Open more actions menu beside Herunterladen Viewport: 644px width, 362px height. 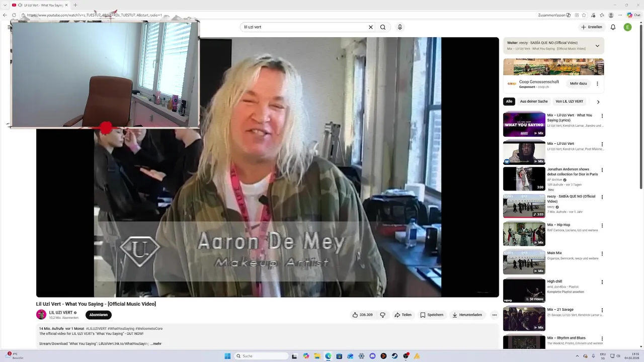[x=495, y=315]
